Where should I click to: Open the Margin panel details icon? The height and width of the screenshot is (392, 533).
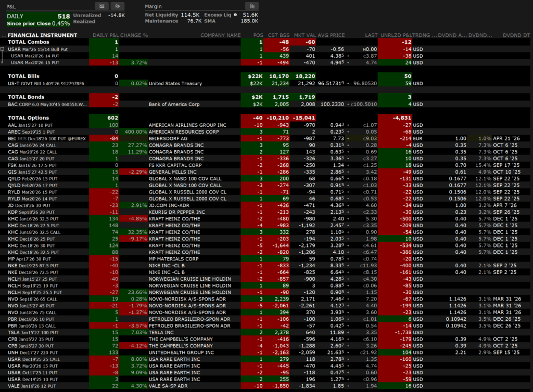(x=251, y=6)
